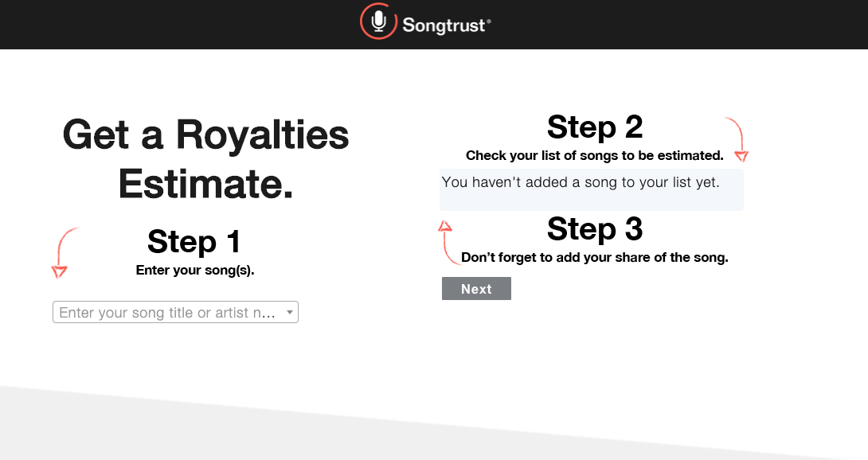Click the Step 2 heading

(x=595, y=127)
